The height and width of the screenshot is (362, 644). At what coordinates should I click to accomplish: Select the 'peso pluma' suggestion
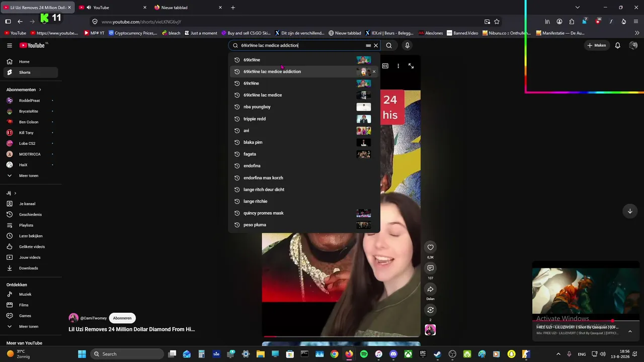[x=304, y=225]
